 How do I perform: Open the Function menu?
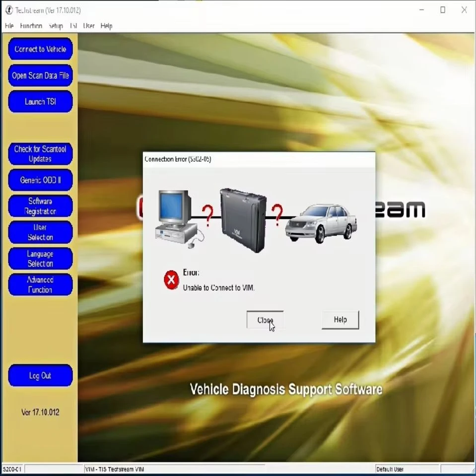click(x=31, y=26)
